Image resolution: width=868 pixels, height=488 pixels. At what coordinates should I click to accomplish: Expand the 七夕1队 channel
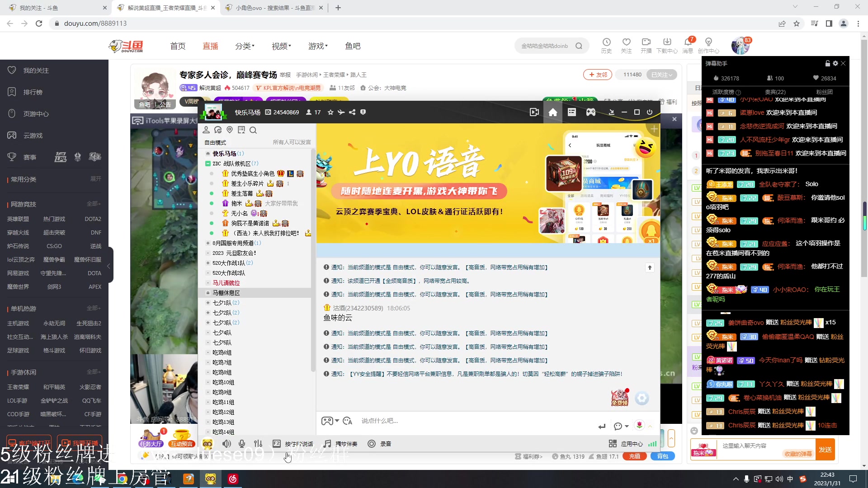pos(208,303)
